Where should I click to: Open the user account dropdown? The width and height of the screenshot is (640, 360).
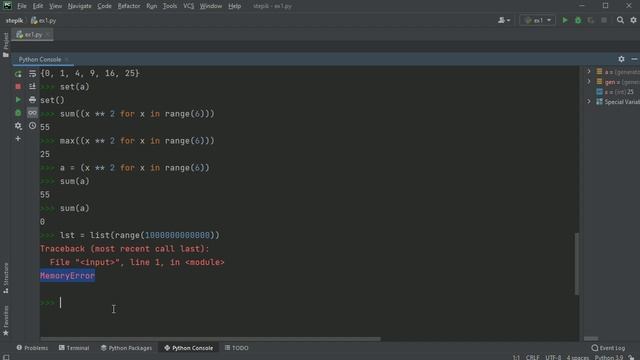(504, 20)
